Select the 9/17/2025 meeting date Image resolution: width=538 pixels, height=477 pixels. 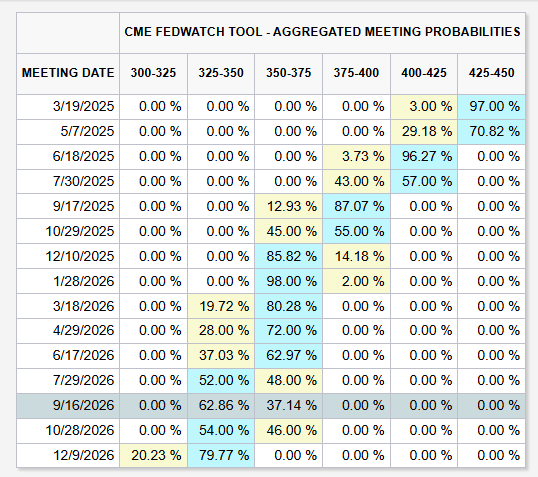[68, 206]
